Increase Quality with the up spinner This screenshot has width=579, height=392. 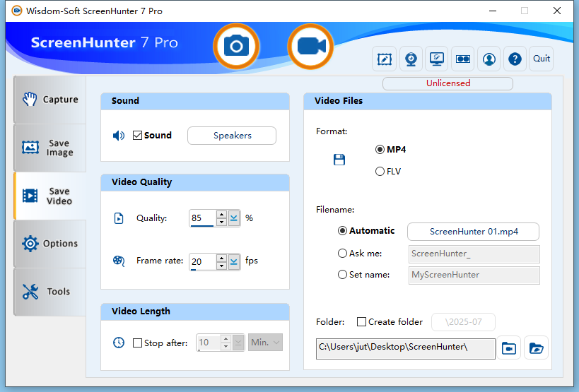(x=221, y=214)
